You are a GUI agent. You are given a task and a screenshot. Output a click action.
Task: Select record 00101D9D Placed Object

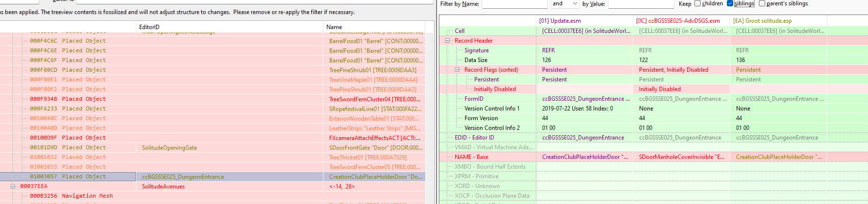(68, 147)
